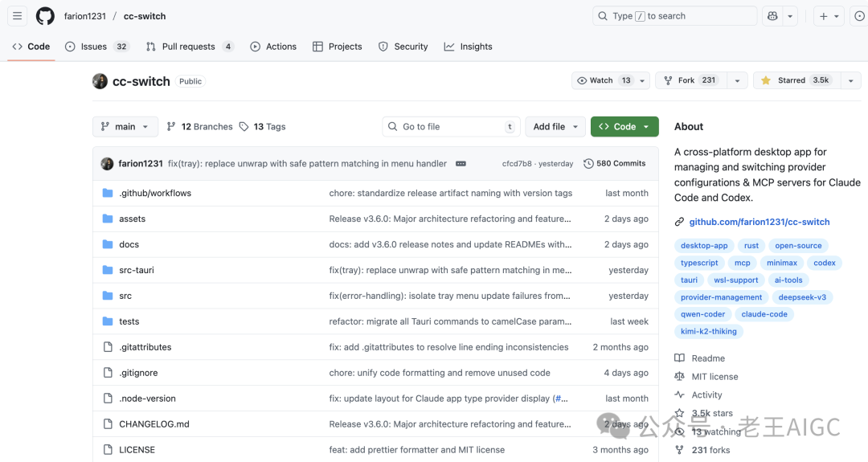This screenshot has height=462, width=868.
Task: Open the Copilot icon button
Action: coord(773,16)
